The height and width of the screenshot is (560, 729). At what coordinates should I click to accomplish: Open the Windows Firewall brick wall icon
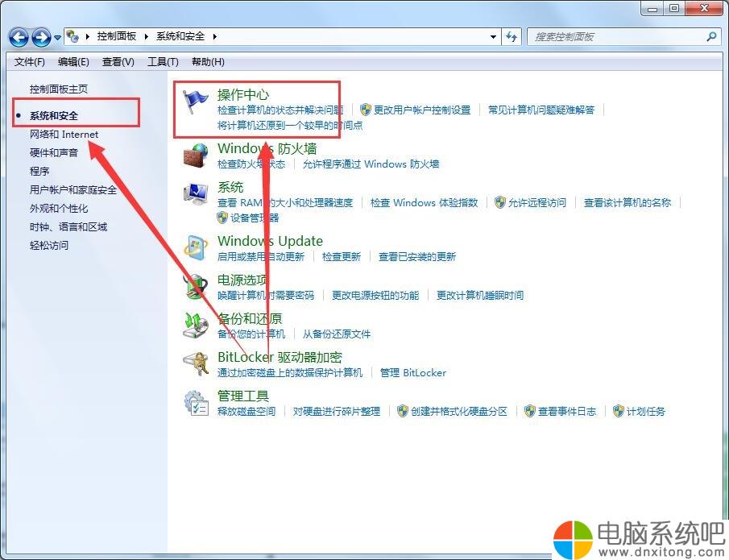pyautogui.click(x=196, y=156)
